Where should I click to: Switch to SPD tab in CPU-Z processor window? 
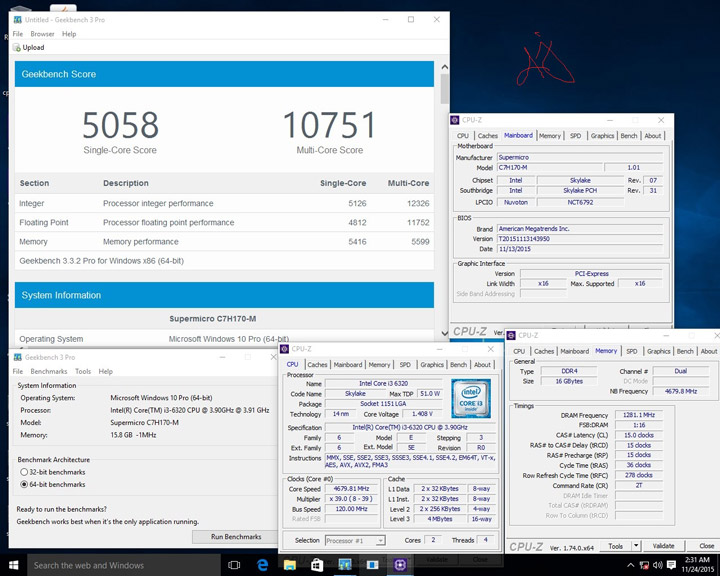405,364
